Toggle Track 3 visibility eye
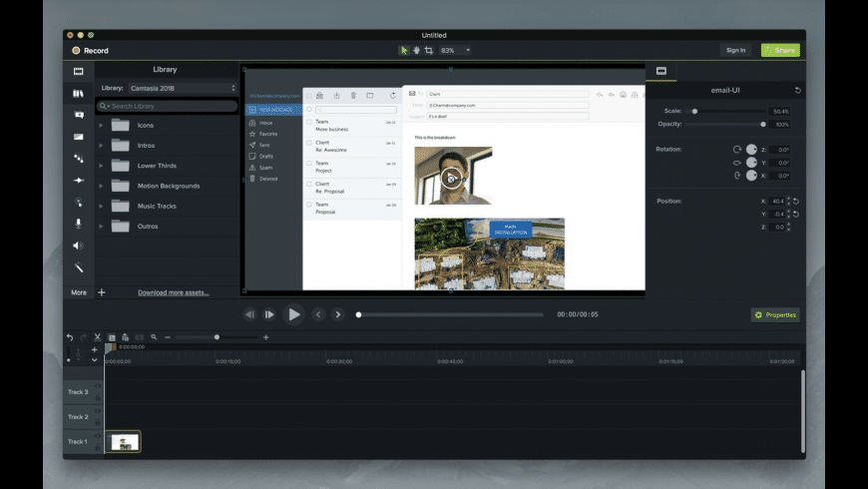Viewport: 868px width, 489px height. [x=98, y=386]
